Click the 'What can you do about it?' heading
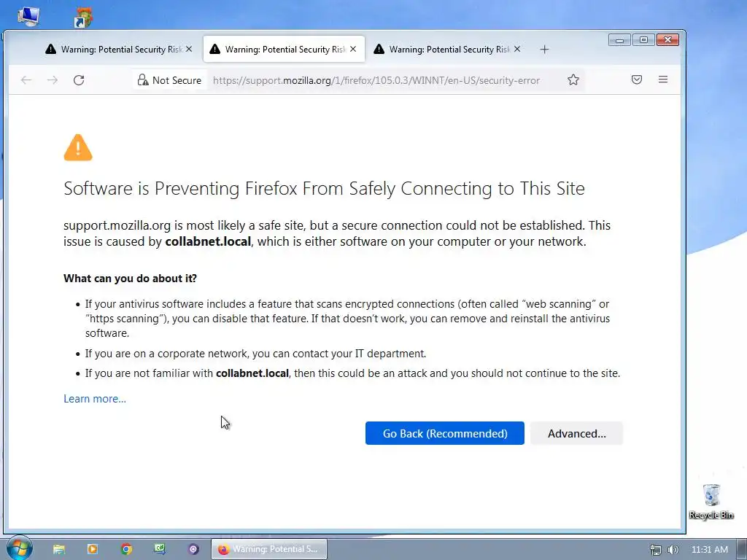The image size is (747, 560). [130, 279]
